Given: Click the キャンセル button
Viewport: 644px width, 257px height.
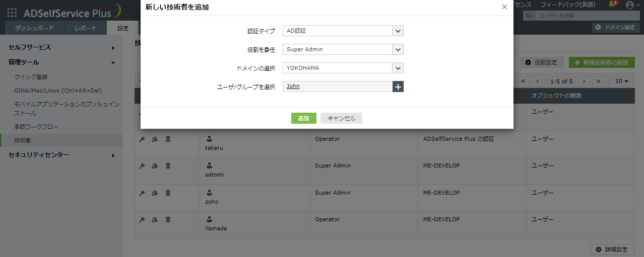Looking at the screenshot, I should tap(341, 118).
